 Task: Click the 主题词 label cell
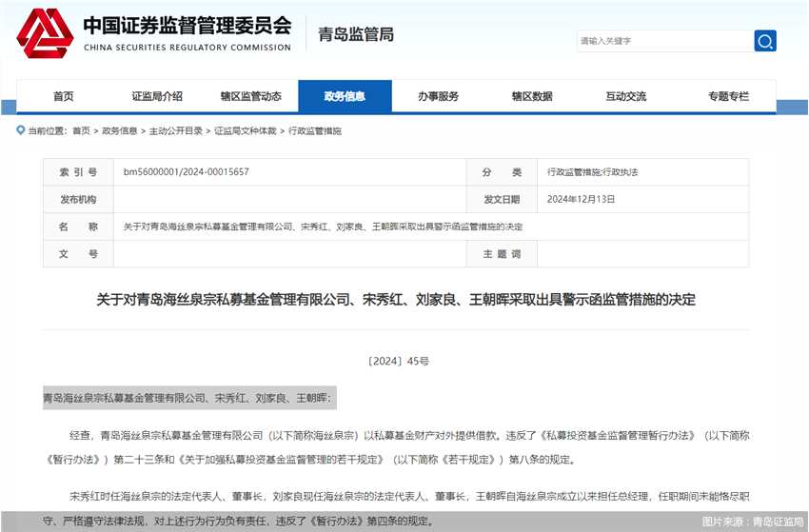point(502,254)
